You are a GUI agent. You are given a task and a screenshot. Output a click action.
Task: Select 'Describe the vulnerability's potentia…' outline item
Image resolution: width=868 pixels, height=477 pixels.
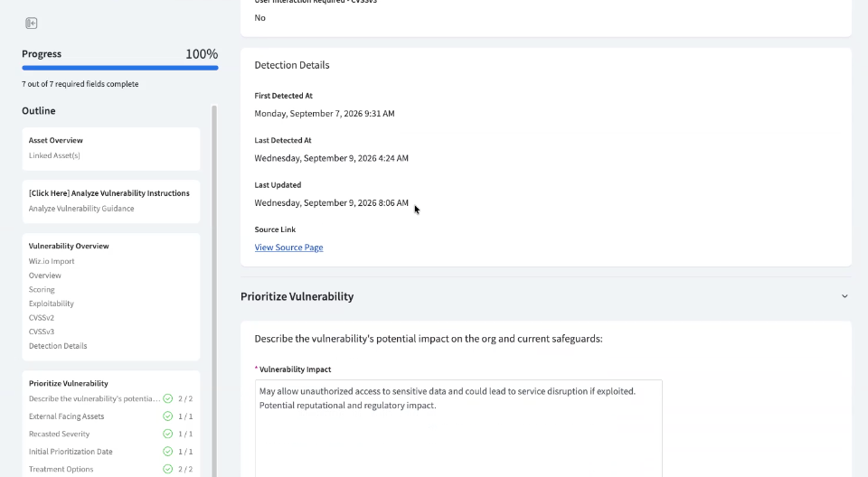94,398
